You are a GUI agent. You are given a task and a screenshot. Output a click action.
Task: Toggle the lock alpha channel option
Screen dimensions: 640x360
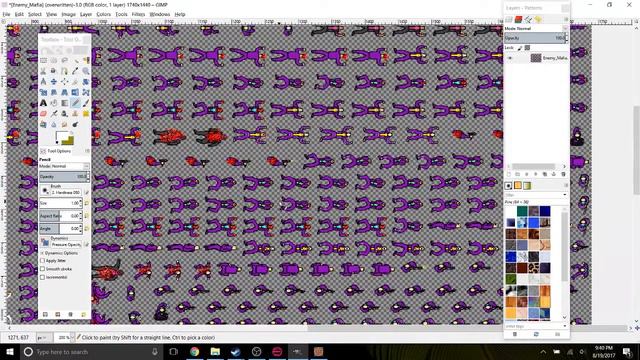coord(527,48)
